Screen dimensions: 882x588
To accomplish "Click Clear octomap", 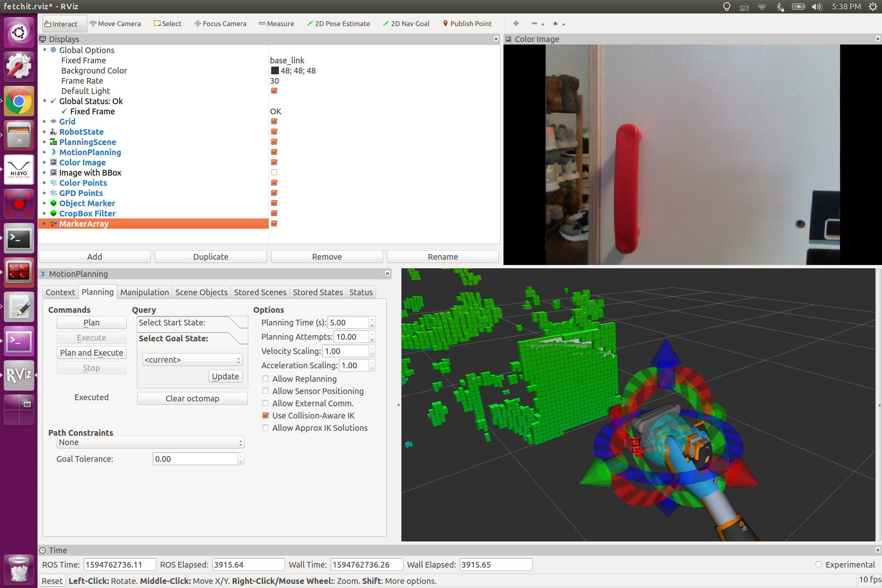I will point(192,398).
